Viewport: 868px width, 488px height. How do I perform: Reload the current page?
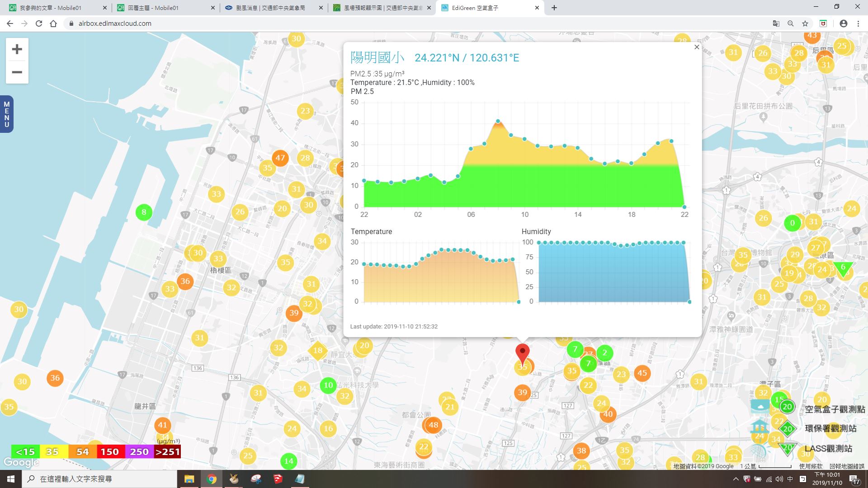(39, 23)
